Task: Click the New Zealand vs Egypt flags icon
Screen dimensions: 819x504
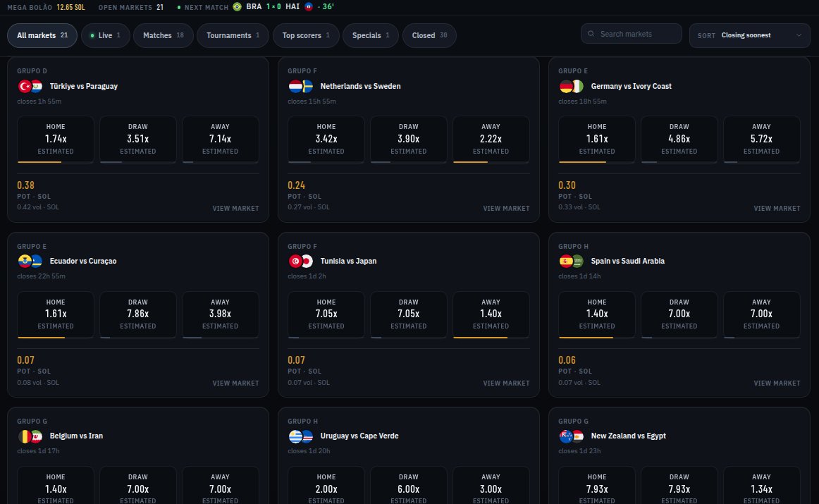Action: click(572, 436)
